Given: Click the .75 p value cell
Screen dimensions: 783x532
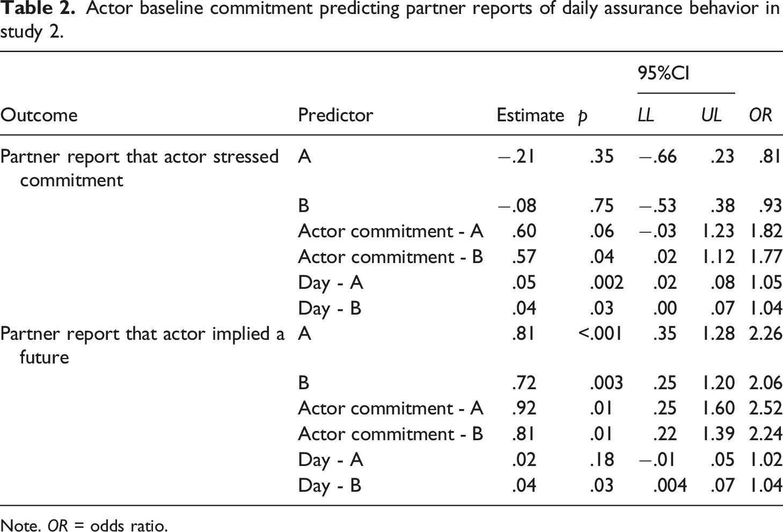Looking at the screenshot, I should (x=601, y=206).
